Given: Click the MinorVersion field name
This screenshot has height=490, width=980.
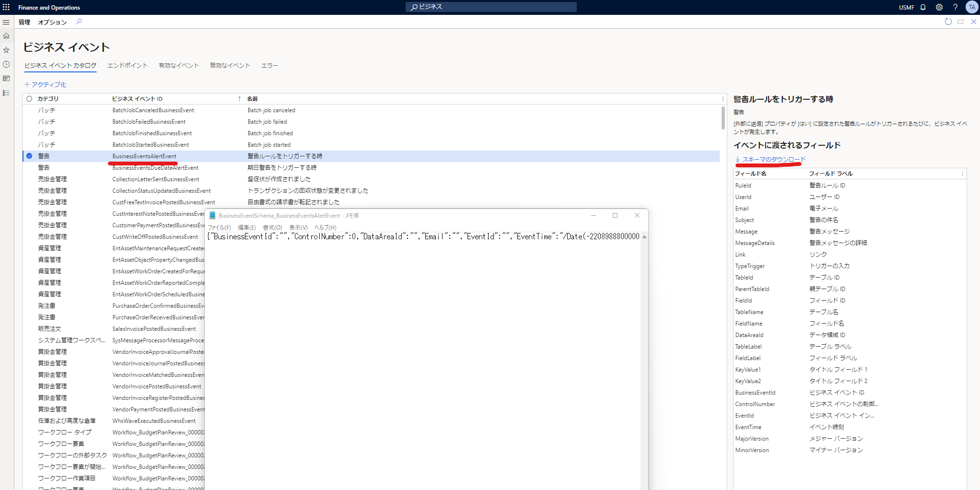Looking at the screenshot, I should 752,450.
